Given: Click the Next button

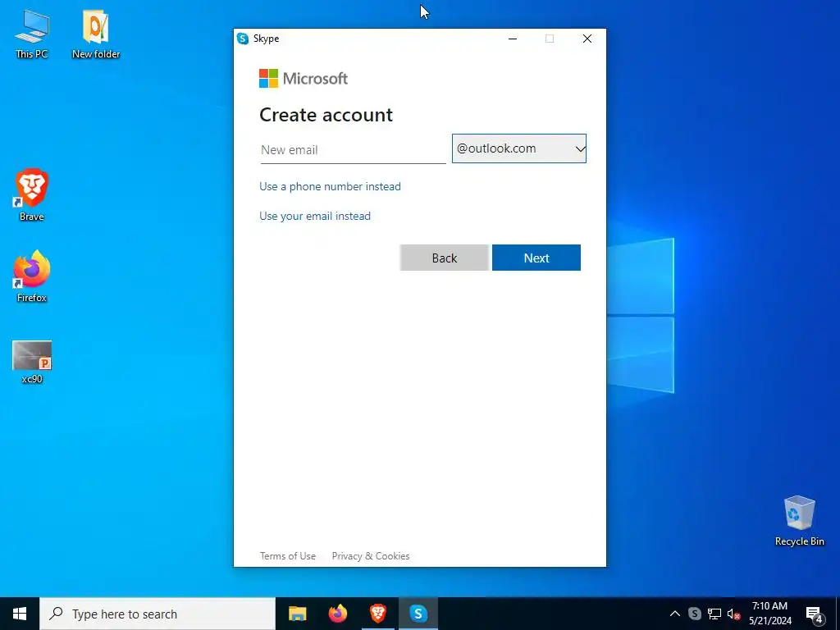Looking at the screenshot, I should coord(536,258).
